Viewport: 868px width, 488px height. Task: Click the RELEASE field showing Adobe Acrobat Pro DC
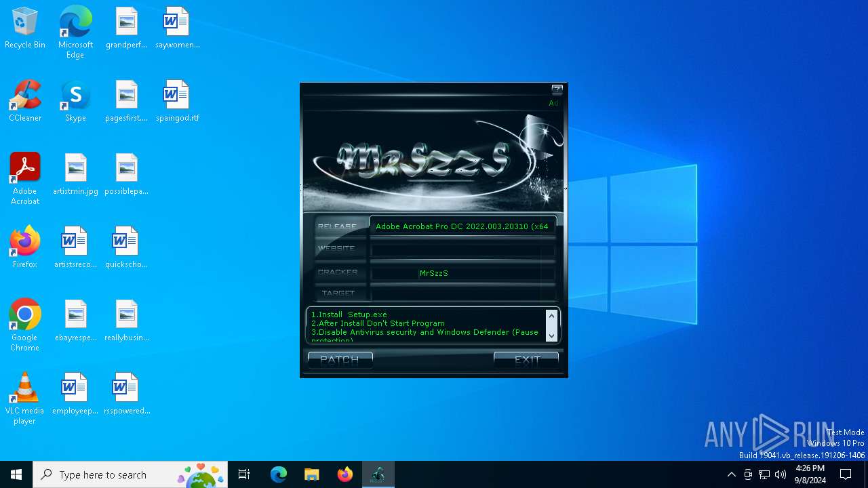[x=462, y=226]
